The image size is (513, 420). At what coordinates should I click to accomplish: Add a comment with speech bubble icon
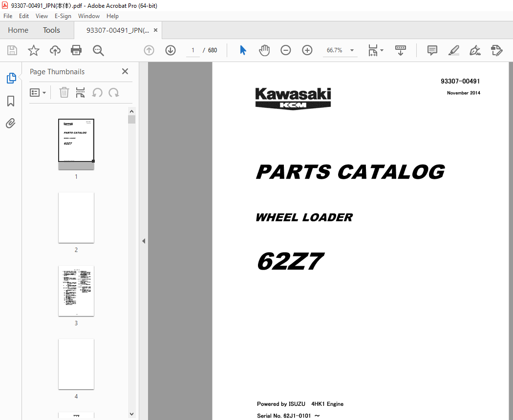click(x=432, y=50)
